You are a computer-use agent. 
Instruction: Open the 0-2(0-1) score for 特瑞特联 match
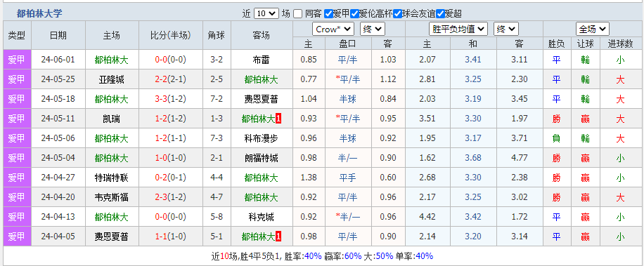pos(170,178)
